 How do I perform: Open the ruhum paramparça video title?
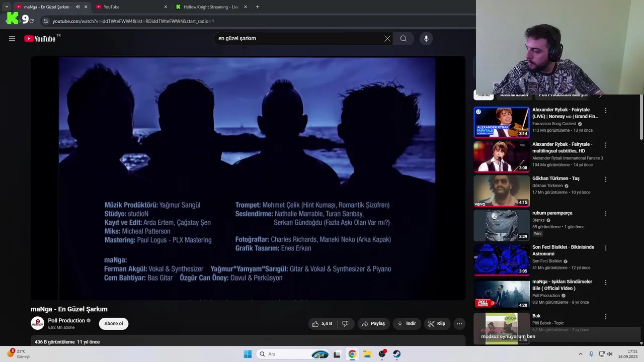pos(552,213)
